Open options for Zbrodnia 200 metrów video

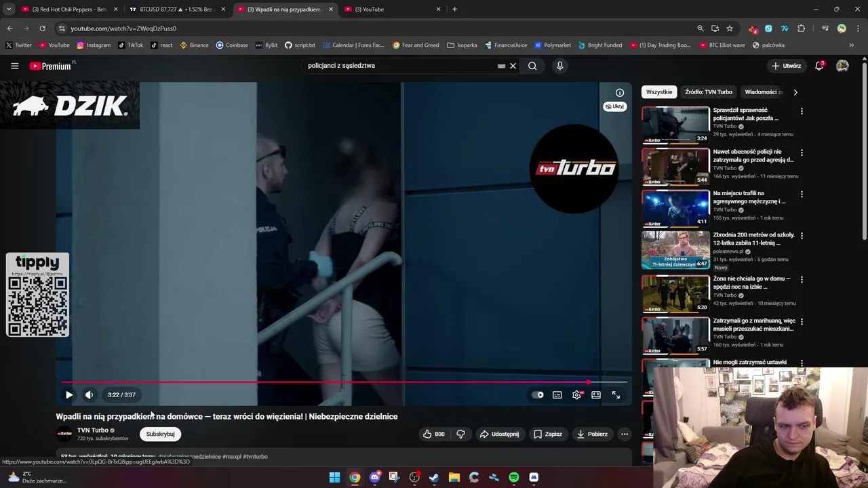coord(802,236)
